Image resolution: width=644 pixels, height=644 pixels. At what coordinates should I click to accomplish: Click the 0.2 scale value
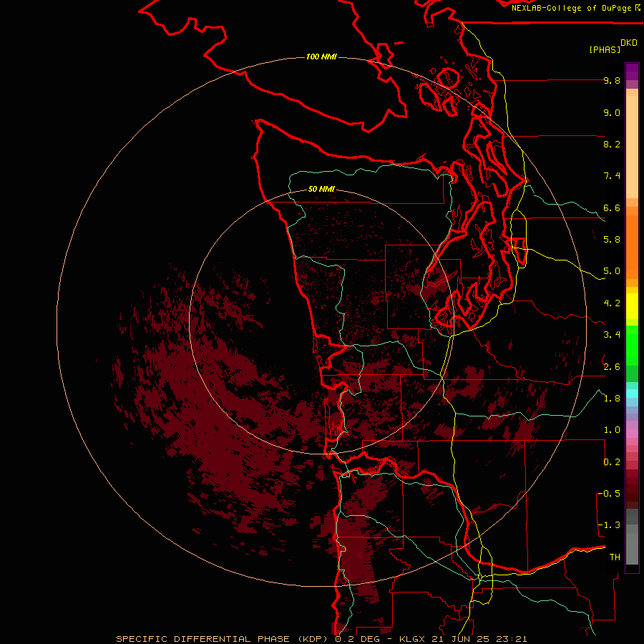[612, 462]
